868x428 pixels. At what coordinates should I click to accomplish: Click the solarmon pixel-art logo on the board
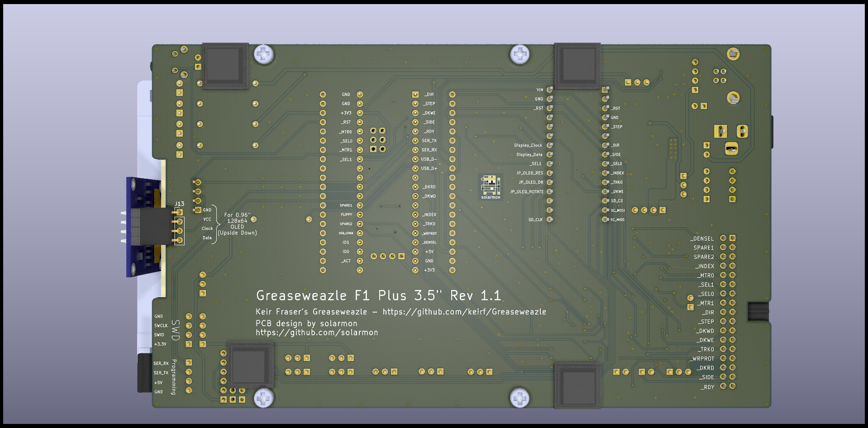[x=491, y=187]
